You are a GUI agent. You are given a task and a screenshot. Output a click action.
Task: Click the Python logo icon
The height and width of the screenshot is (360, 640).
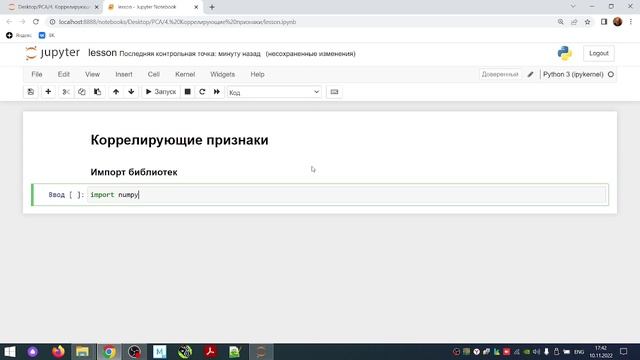(x=565, y=53)
